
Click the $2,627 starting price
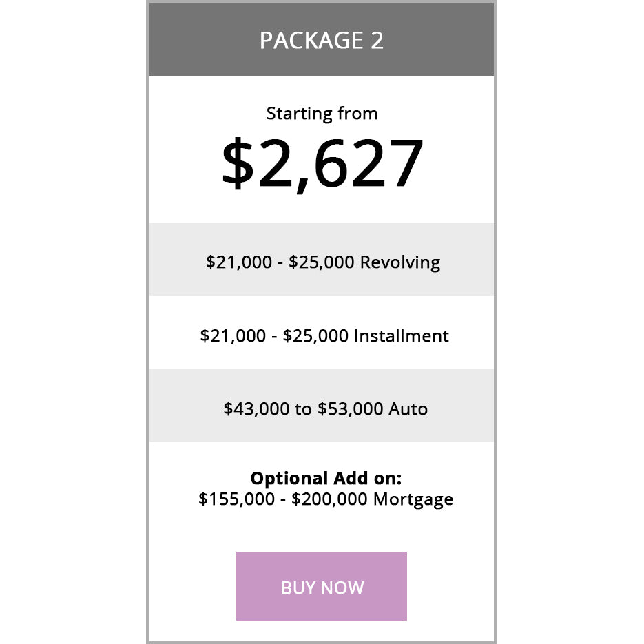pos(322,162)
